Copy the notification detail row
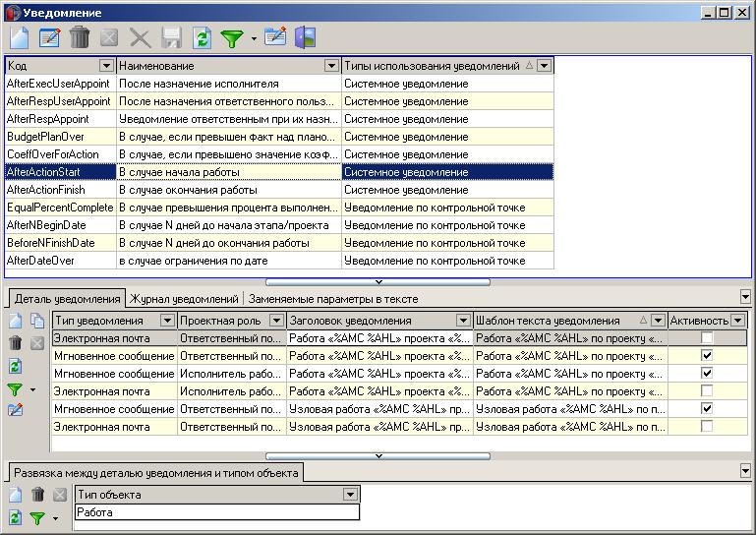Screen dimensions: 756x535 (37, 321)
